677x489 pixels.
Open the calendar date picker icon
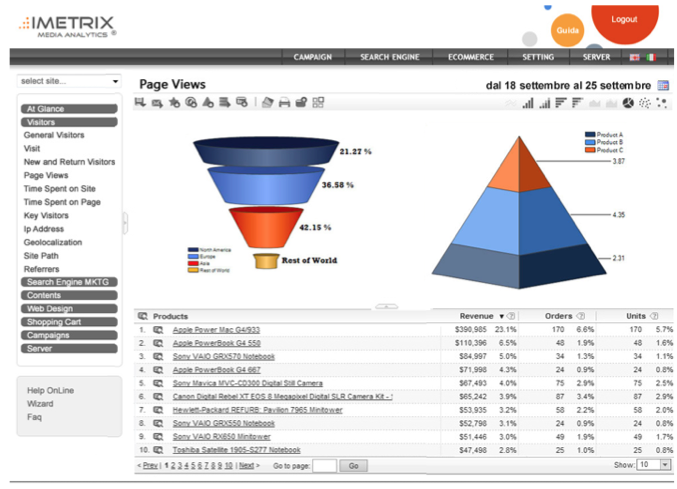[663, 85]
